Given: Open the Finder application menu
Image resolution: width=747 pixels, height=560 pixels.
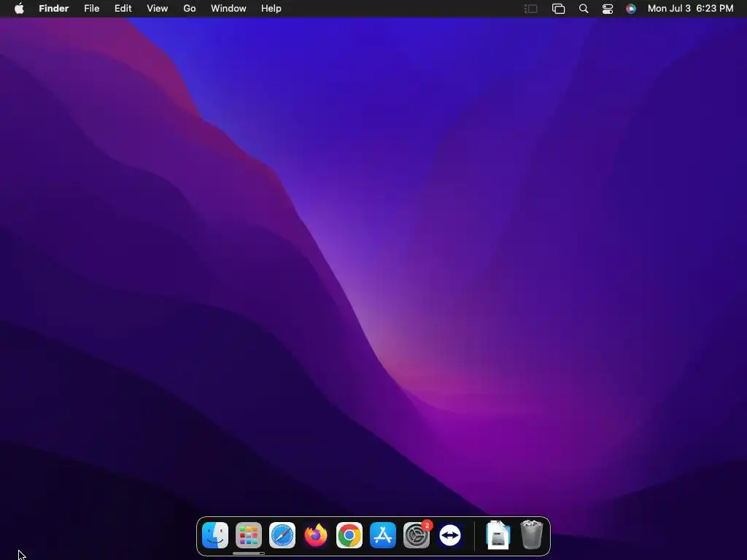Looking at the screenshot, I should tap(54, 9).
